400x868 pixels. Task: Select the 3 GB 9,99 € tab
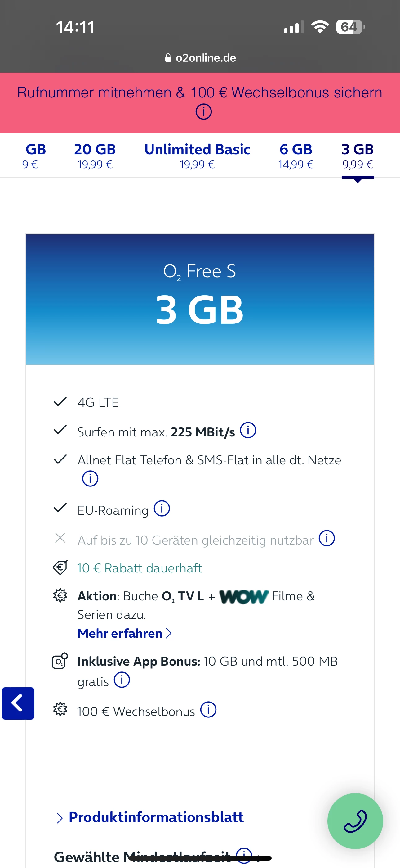click(358, 155)
